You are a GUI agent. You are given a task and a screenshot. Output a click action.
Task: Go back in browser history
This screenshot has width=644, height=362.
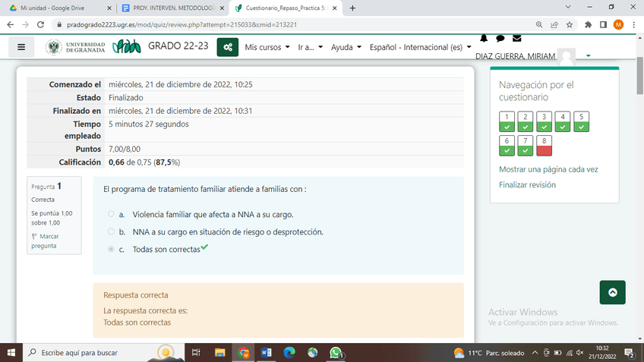(11, 24)
